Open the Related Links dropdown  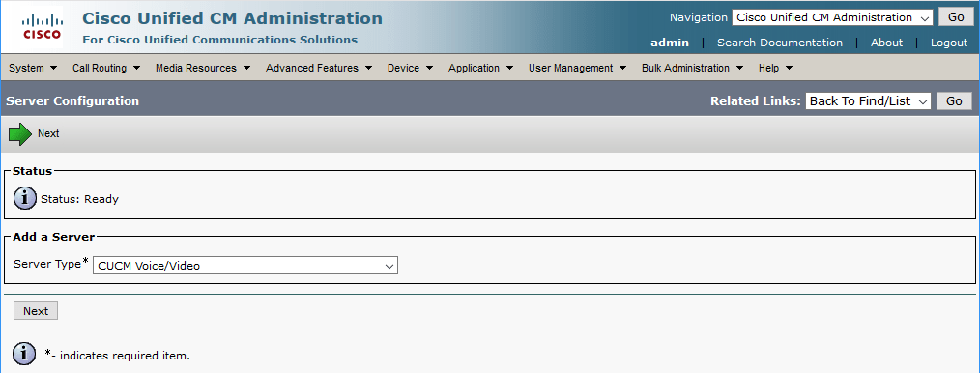[x=868, y=101]
